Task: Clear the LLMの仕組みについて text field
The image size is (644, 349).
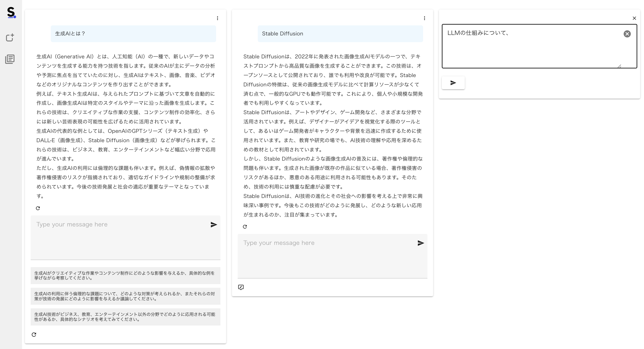Action: pos(627,34)
